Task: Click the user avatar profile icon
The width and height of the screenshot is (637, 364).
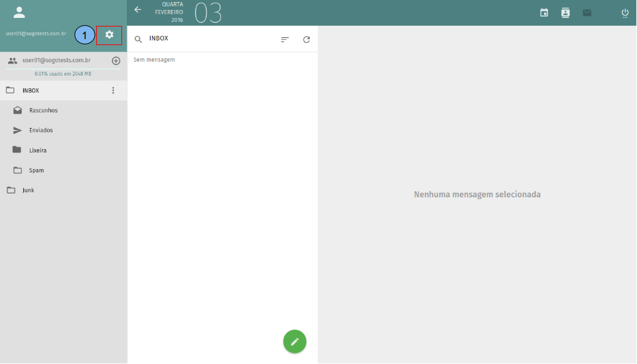Action: pyautogui.click(x=19, y=12)
